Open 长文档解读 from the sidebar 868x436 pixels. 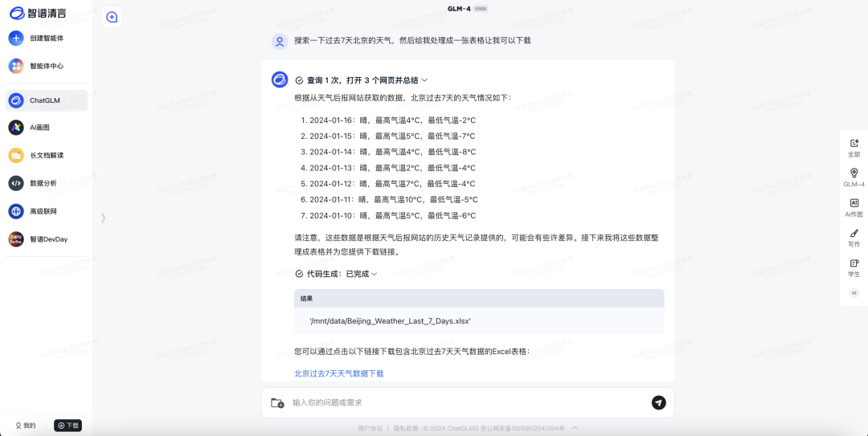coord(47,156)
